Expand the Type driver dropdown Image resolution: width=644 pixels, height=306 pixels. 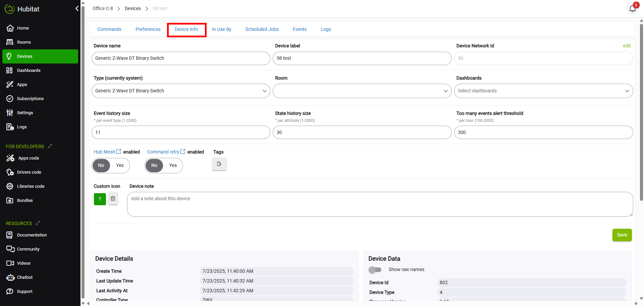(x=181, y=91)
